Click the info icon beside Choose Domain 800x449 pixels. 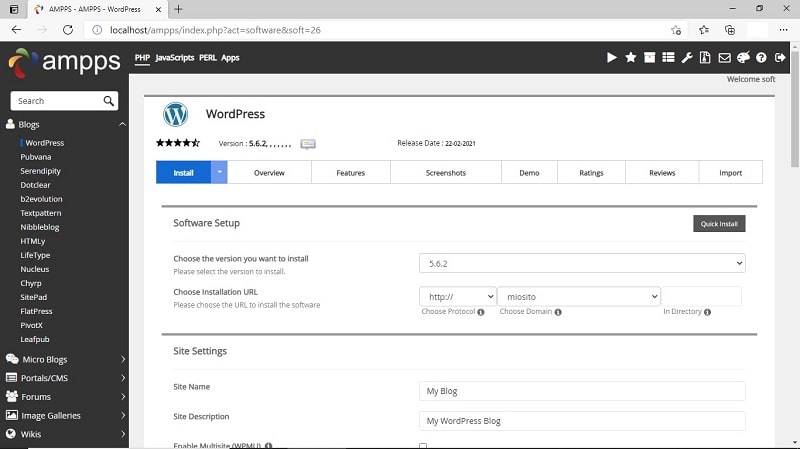pos(558,312)
